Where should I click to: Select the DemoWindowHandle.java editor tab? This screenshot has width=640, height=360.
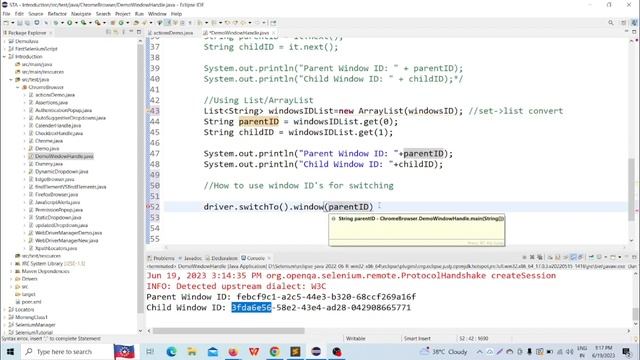tap(239, 33)
